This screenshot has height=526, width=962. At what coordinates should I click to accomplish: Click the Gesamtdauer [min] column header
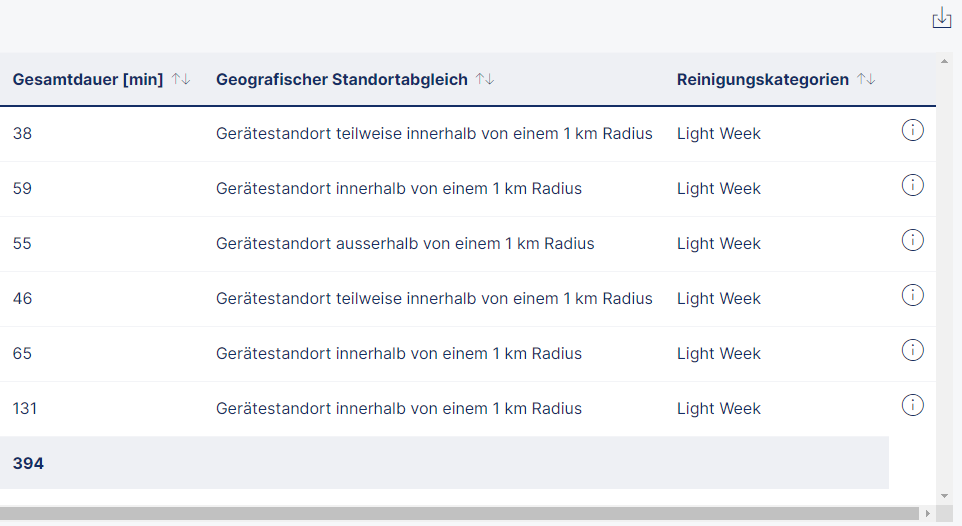click(x=88, y=79)
